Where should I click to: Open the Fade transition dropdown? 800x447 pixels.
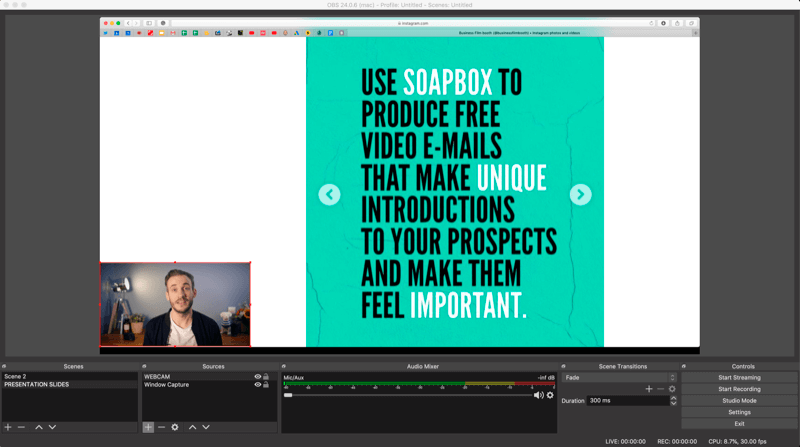point(619,378)
